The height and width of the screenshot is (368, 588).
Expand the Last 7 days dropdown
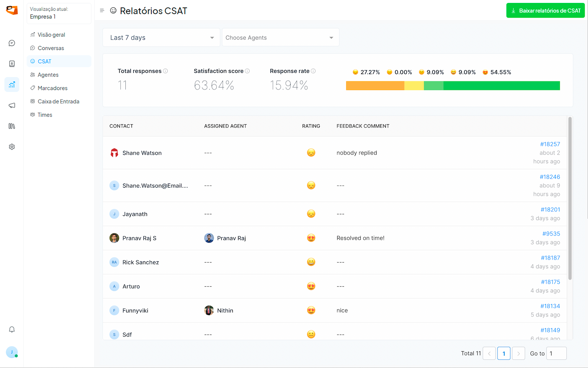pos(161,38)
